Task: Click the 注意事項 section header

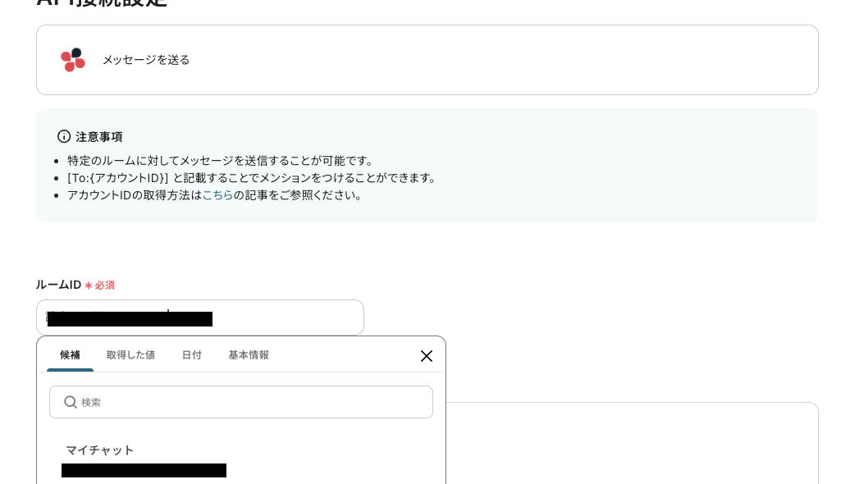Action: point(99,137)
